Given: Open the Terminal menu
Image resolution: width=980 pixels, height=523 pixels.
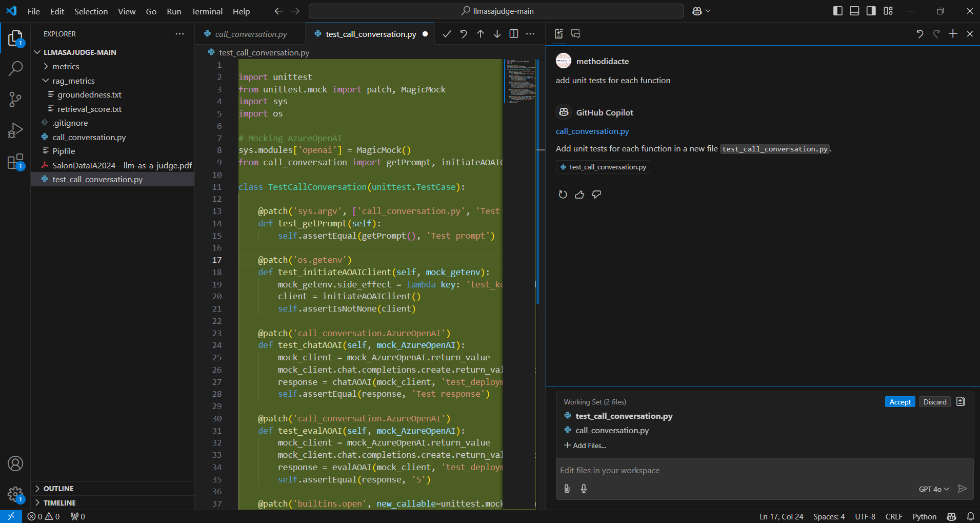Looking at the screenshot, I should pyautogui.click(x=207, y=11).
